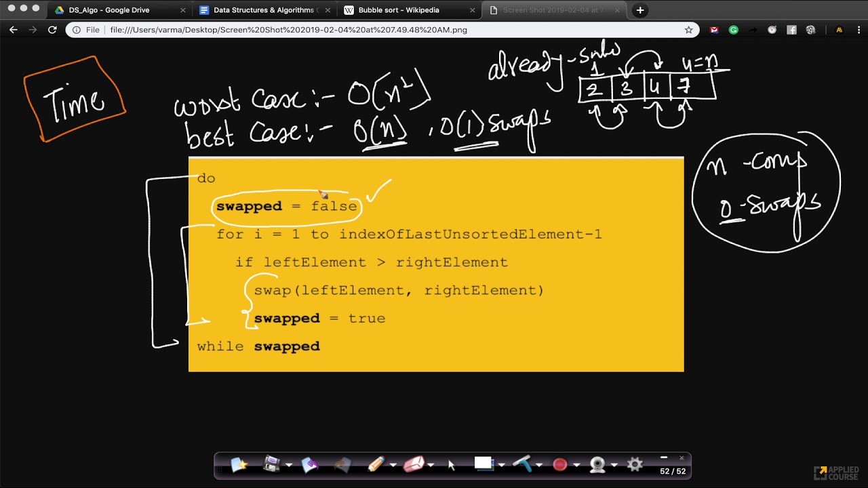Open a new browser tab with plus button
868x488 pixels.
[x=639, y=10]
